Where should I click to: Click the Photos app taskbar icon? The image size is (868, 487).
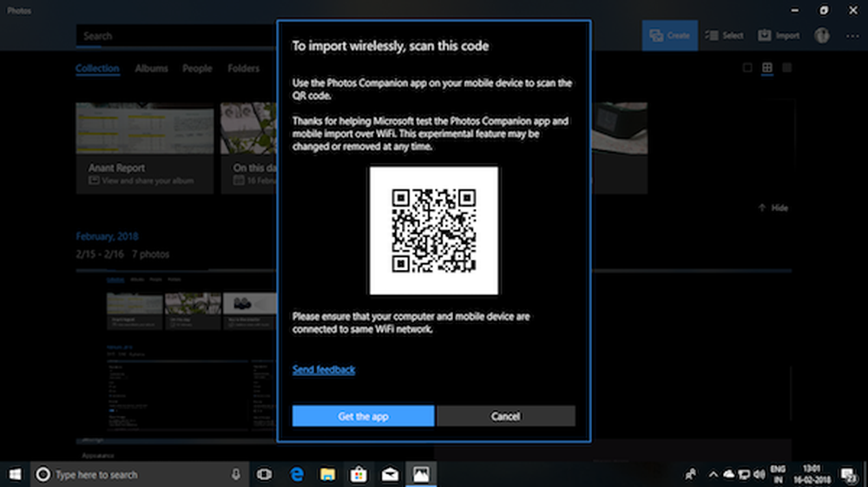pyautogui.click(x=421, y=474)
